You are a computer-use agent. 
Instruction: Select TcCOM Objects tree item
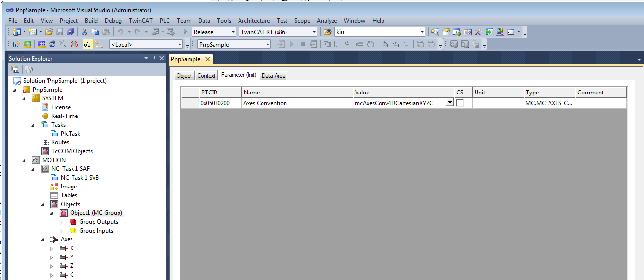[x=72, y=151]
